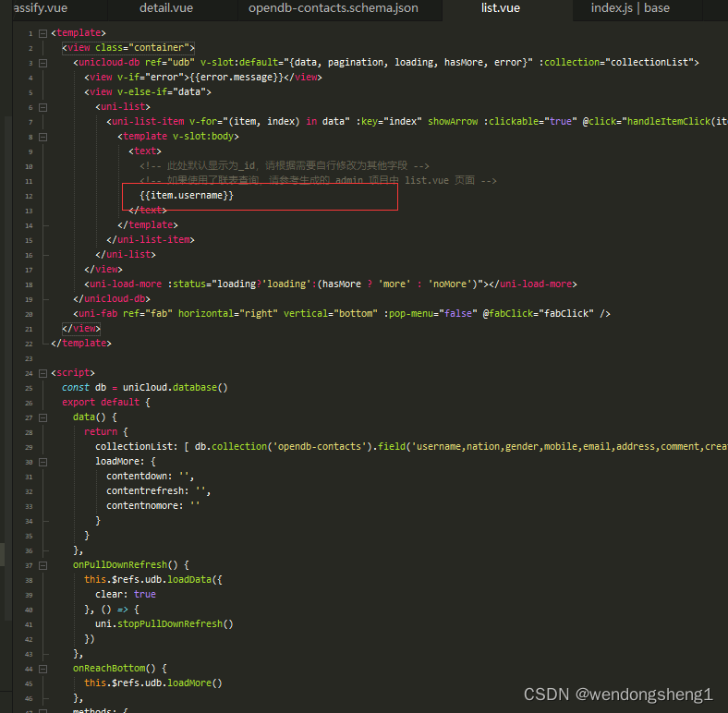The image size is (728, 713).
Task: Click line number 20 in the gutter
Action: [29, 314]
